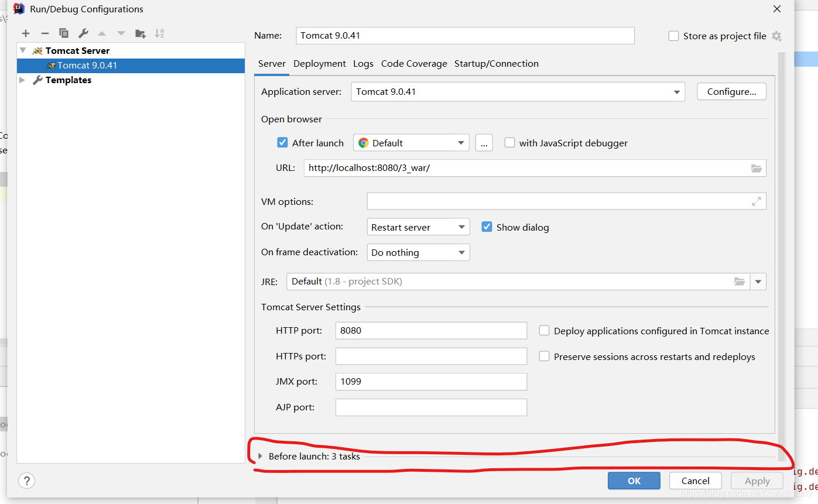Switch to the Startup/Connection tab
Screen dimensions: 818x504
497,64
